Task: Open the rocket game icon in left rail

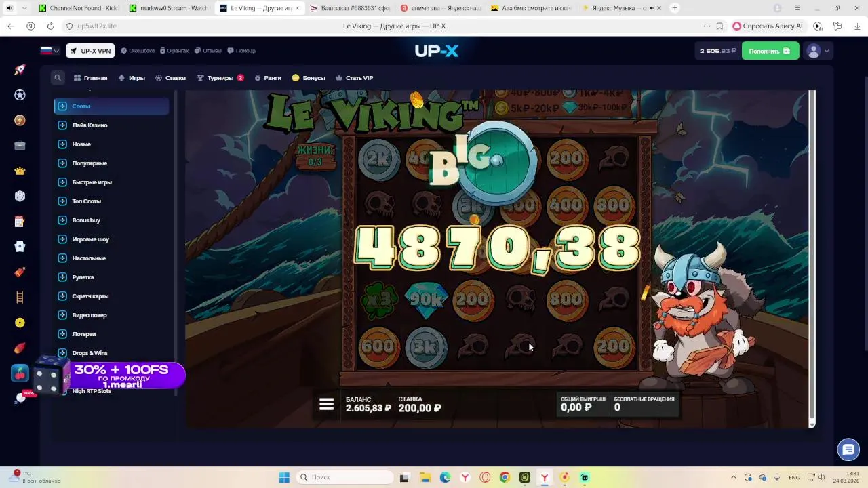Action: tap(20, 70)
